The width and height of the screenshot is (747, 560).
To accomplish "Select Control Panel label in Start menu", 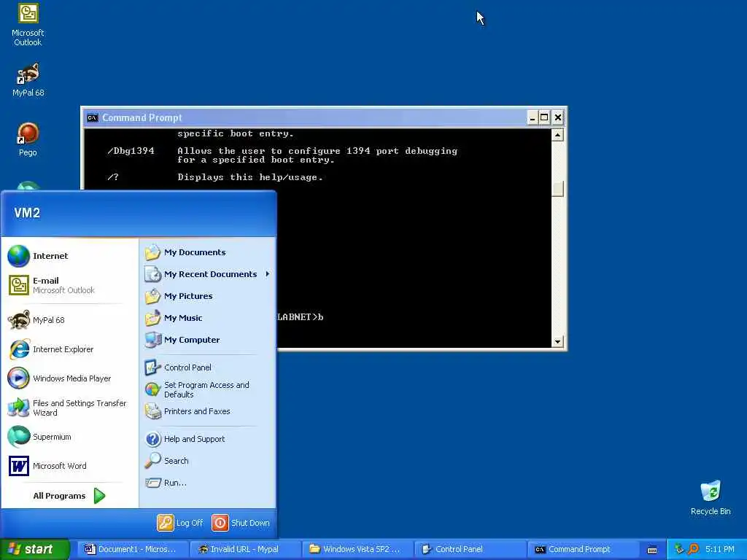I will pyautogui.click(x=187, y=367).
